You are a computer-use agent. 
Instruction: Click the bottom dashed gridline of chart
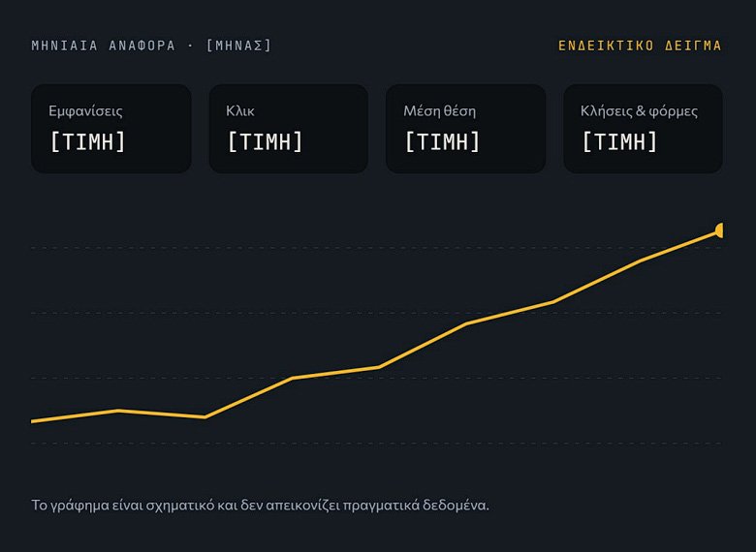pos(377,444)
